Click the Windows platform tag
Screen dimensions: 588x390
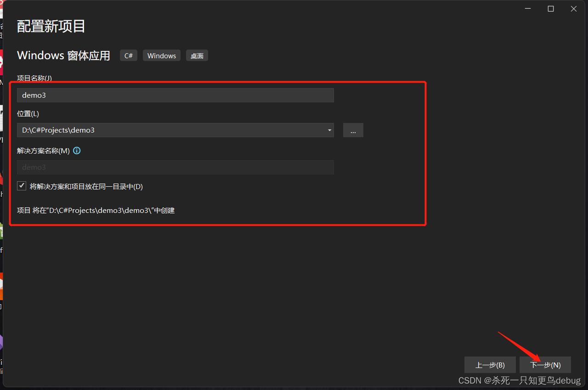click(x=162, y=56)
